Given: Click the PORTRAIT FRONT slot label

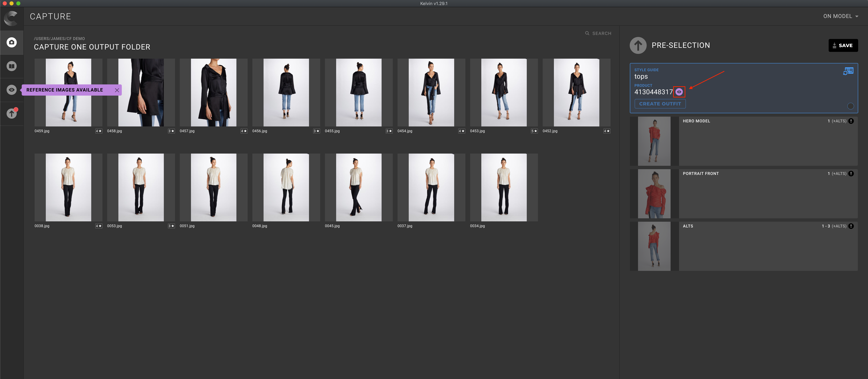Looking at the screenshot, I should point(701,174).
